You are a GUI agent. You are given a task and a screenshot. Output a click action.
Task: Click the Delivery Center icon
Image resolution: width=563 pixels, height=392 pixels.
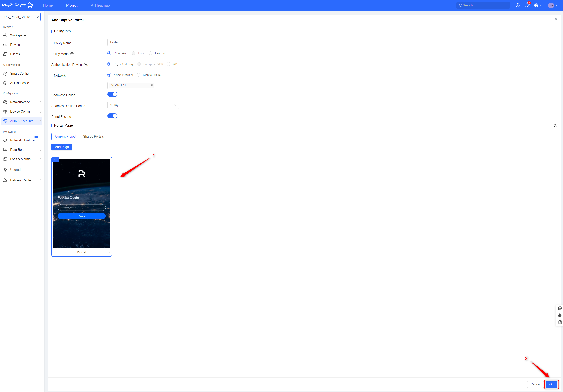[x=5, y=180]
